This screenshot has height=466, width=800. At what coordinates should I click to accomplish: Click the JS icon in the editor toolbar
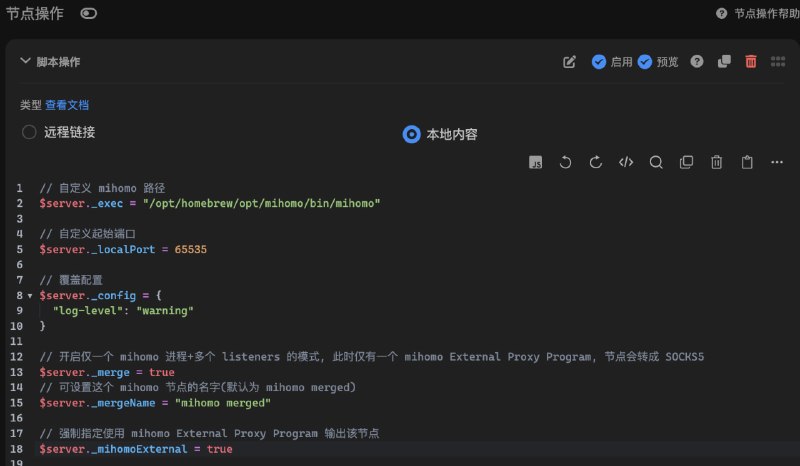click(x=535, y=163)
